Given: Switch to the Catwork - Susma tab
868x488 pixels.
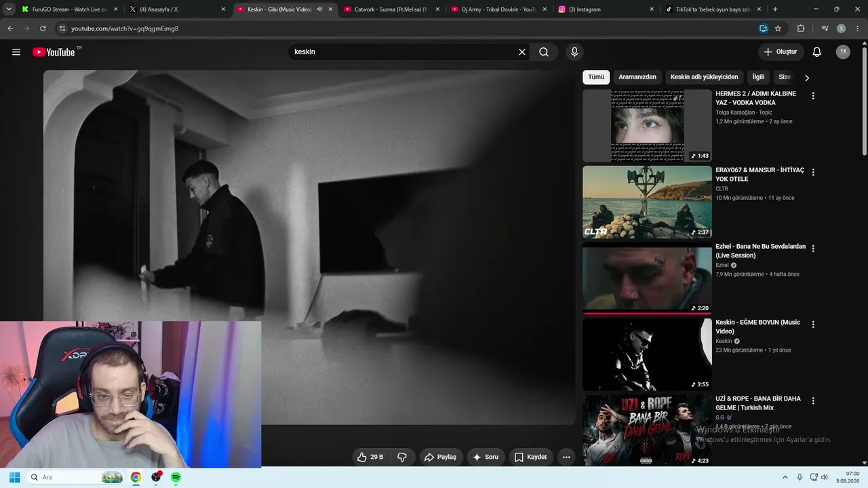Looking at the screenshot, I should [392, 9].
